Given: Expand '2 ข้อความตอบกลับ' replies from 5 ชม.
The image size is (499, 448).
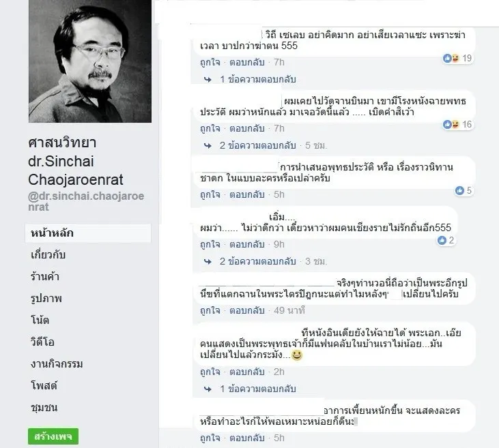Looking at the screenshot, I should click(x=258, y=145).
